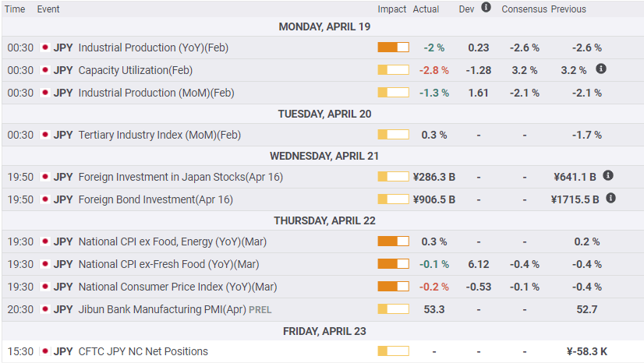
Task: Click the info icon beside Dev header
Action: (487, 8)
